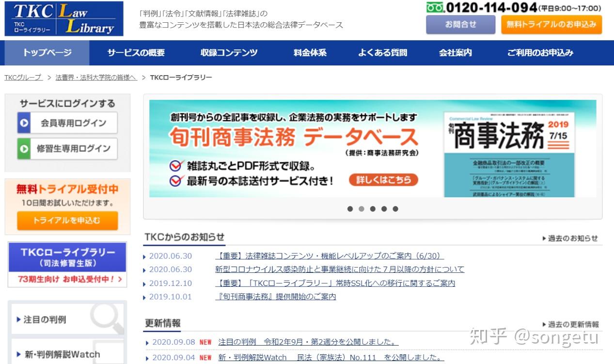This screenshot has width=614, height=364.
Task: Open the 法律雑誌コンテンツ・機能レベルアップのご案内 notice
Action: [x=330, y=256]
